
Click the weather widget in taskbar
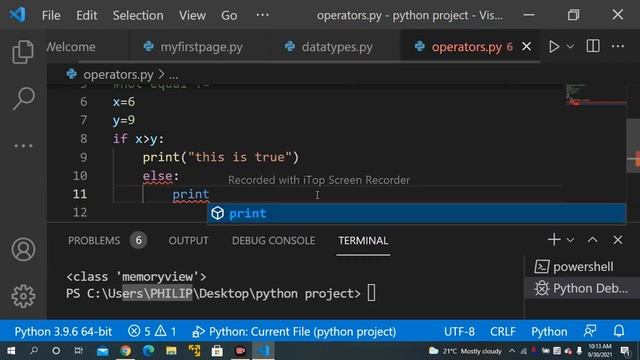coord(465,351)
